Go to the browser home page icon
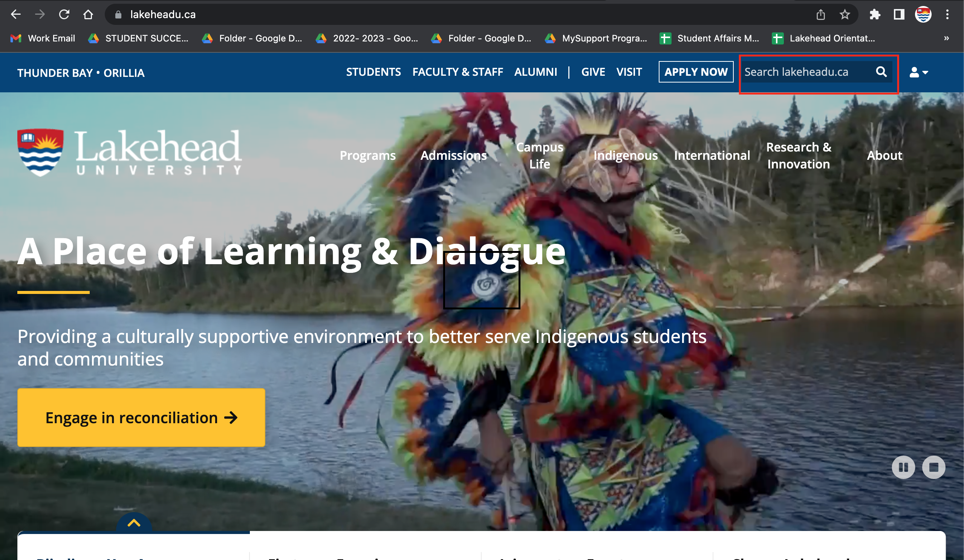This screenshot has width=964, height=560. pos(88,15)
